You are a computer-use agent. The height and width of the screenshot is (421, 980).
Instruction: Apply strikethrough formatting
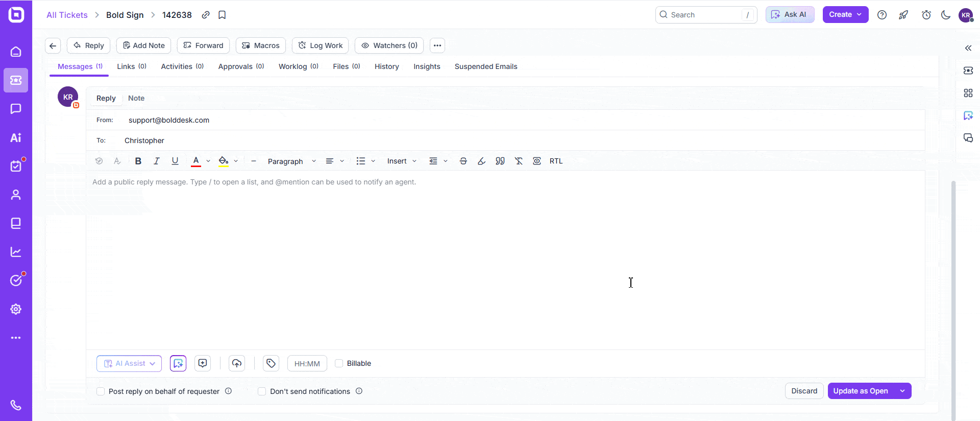[x=463, y=161]
